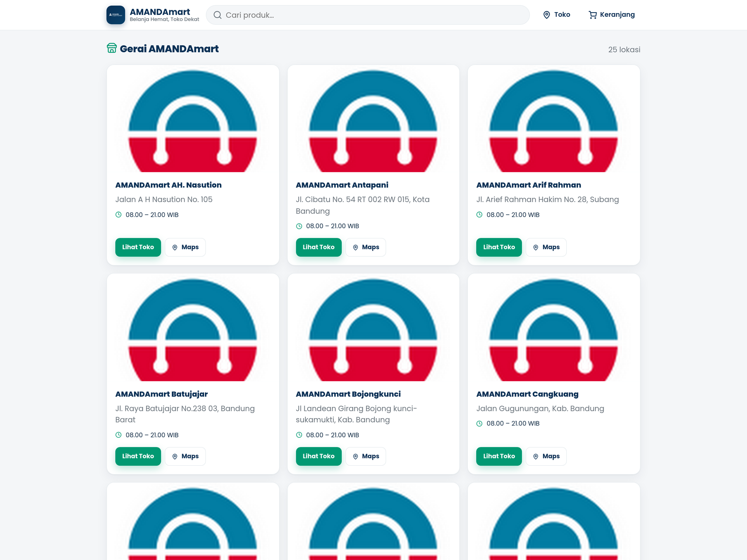Open Maps for AMANDAmart AH. Nasution
The image size is (747, 560).
185,247
